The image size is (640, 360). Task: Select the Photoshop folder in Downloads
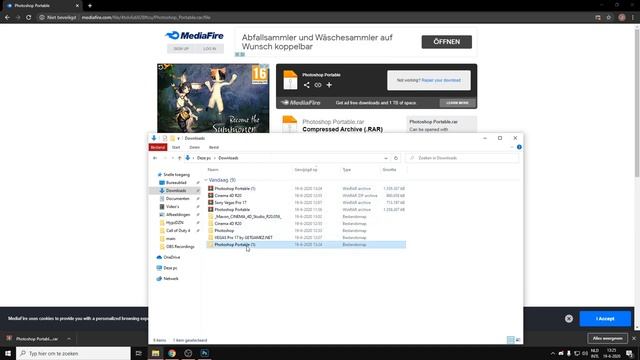pos(306,230)
